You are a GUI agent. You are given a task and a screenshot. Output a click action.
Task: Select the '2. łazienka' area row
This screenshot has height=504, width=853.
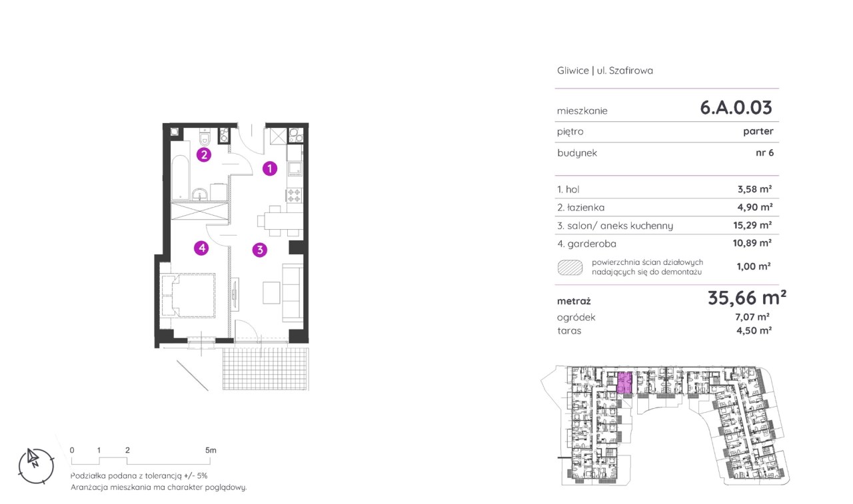pyautogui.click(x=664, y=208)
